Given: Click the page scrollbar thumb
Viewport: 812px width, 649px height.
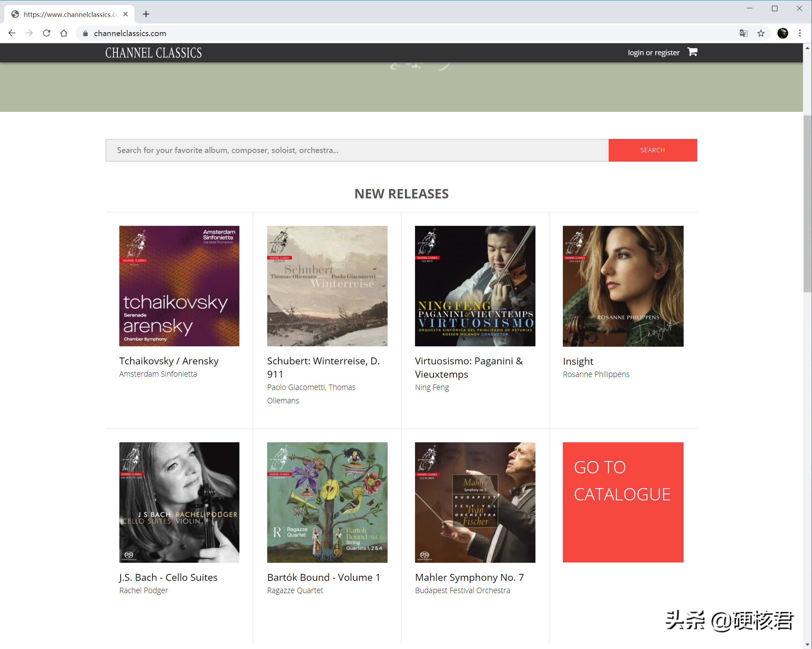Looking at the screenshot, I should coord(807,203).
